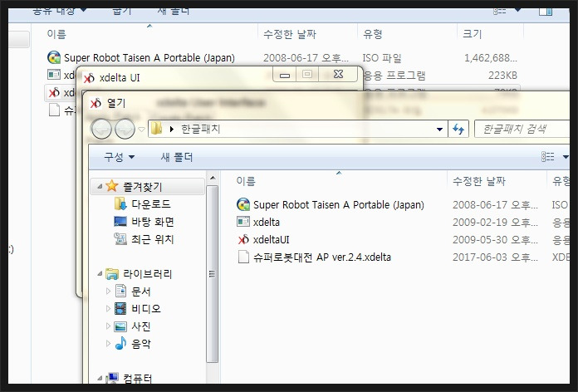This screenshot has height=392, width=578.
Task: Click preview pane icon in background Explorer toolbar
Action: coord(545,12)
